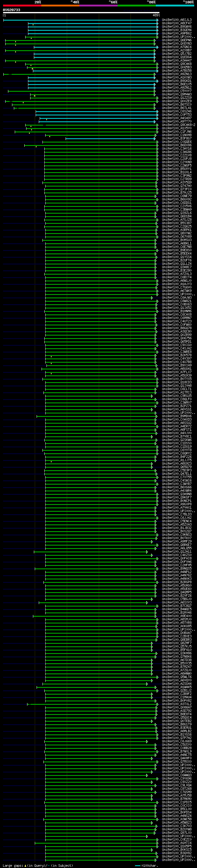Image resolution: width=197 pixels, height=868 pixels.
Task: Open hit UniRef100_B3E280
Action: pos(177,270)
